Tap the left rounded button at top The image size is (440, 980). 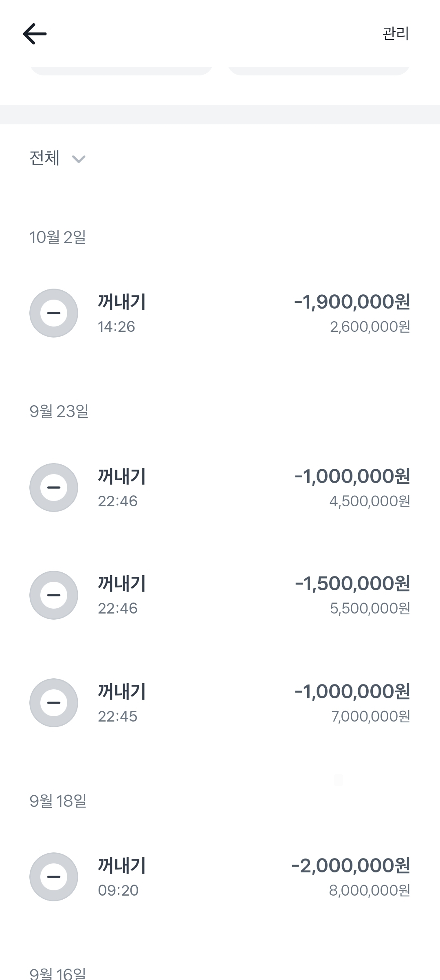[121, 70]
